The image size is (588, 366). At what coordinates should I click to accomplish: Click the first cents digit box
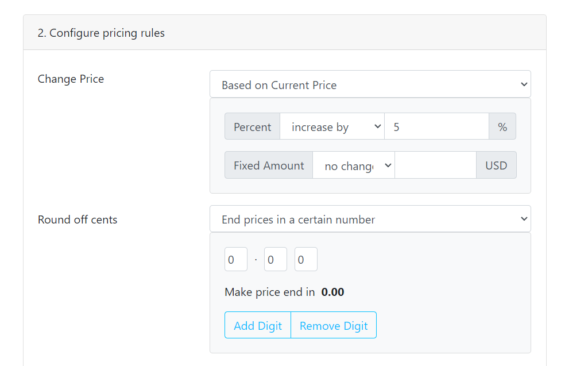coord(275,260)
